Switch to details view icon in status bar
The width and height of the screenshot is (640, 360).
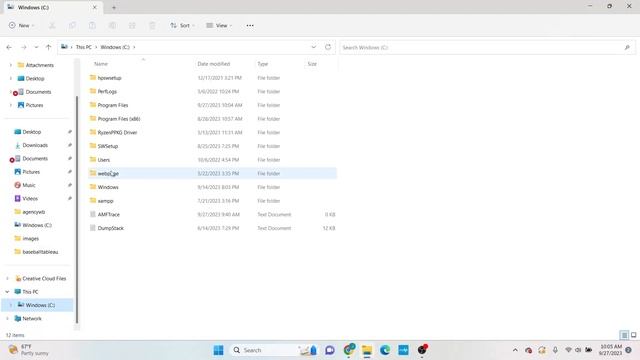click(x=624, y=335)
